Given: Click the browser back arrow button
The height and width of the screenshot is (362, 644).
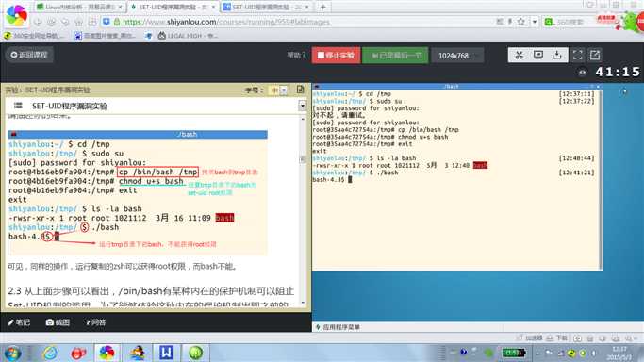Looking at the screenshot, I should [x=38, y=22].
